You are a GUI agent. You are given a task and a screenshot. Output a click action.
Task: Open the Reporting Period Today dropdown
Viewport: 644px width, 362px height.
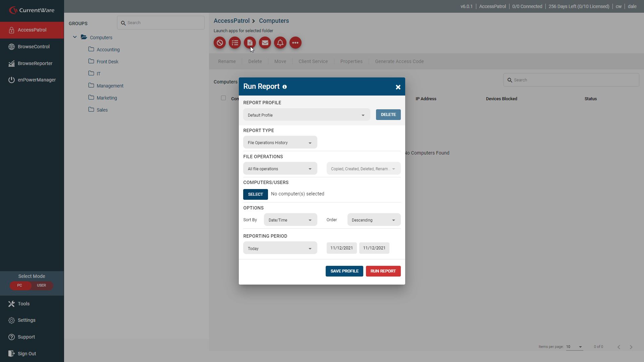click(x=280, y=248)
